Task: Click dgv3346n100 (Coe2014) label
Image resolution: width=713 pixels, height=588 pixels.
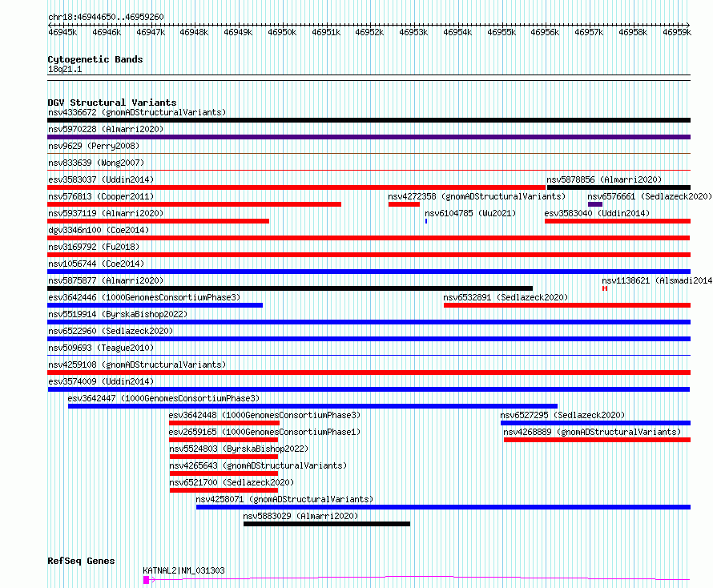Action: coord(99,230)
